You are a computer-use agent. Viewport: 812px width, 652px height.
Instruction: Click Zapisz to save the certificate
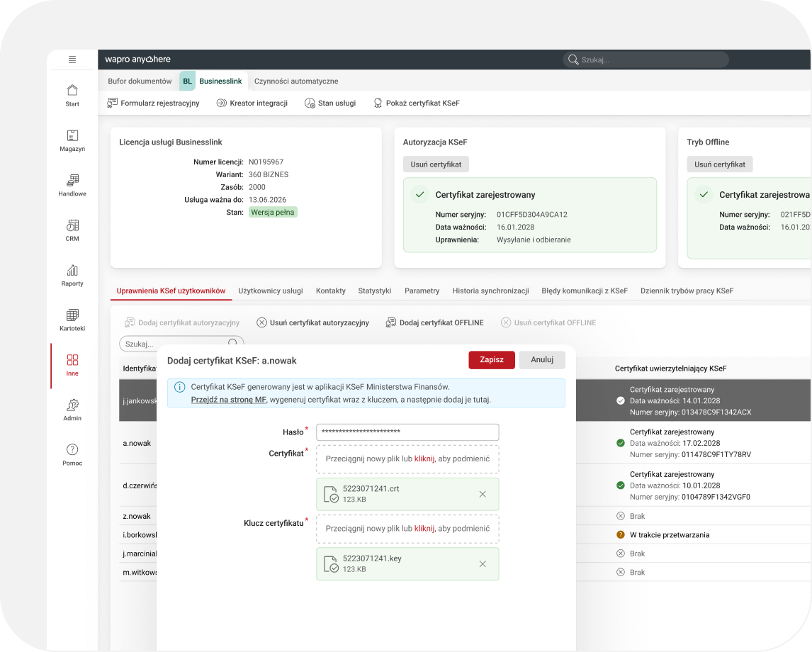[x=491, y=360]
